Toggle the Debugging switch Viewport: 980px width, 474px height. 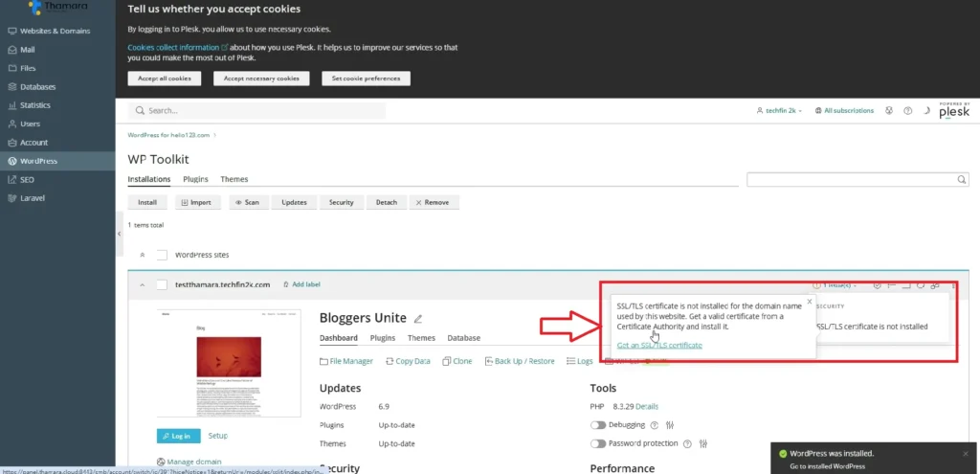598,425
